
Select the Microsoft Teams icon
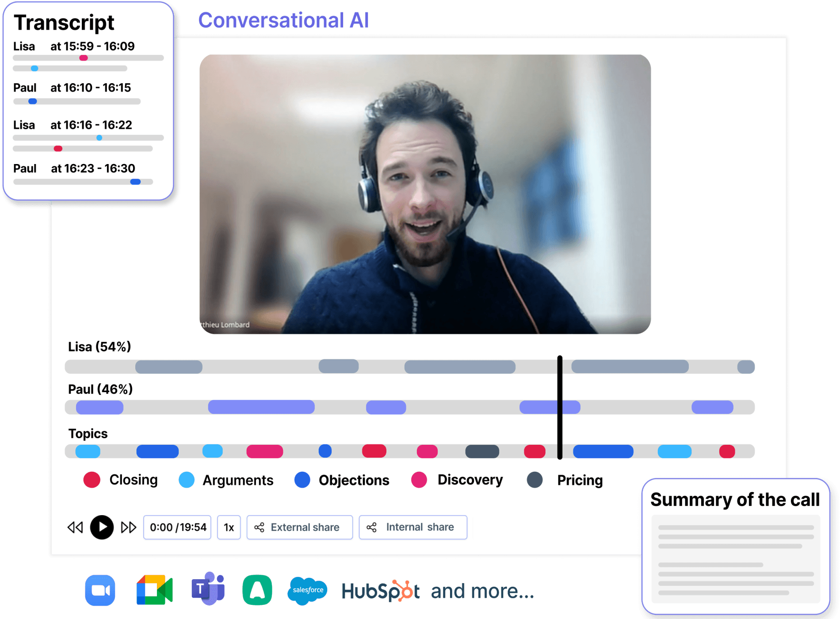(207, 589)
